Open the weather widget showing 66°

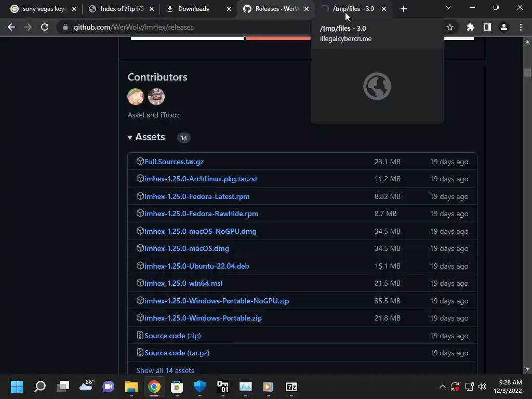pyautogui.click(x=86, y=386)
